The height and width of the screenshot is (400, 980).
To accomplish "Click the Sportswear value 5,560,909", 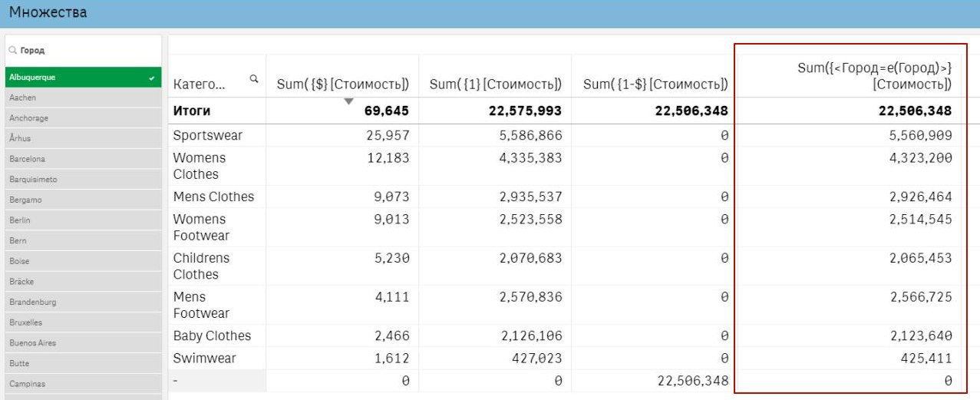I will coord(921,136).
